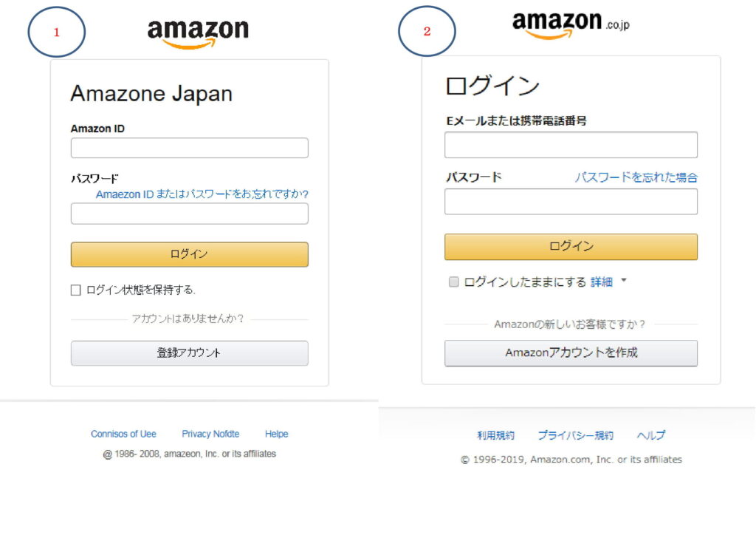Check the ログイン状態を保持する checkbox
Image resolution: width=756 pixels, height=535 pixels.
tap(75, 290)
